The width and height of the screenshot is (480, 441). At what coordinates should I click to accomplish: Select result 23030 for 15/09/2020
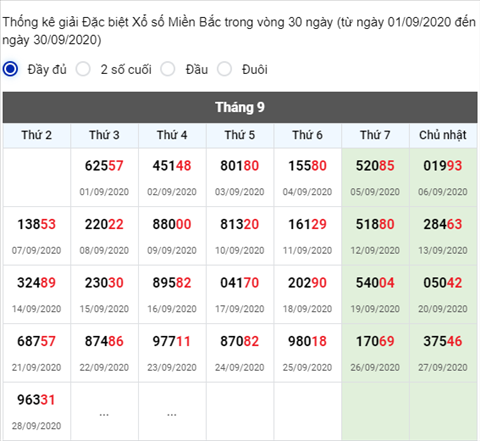(104, 283)
